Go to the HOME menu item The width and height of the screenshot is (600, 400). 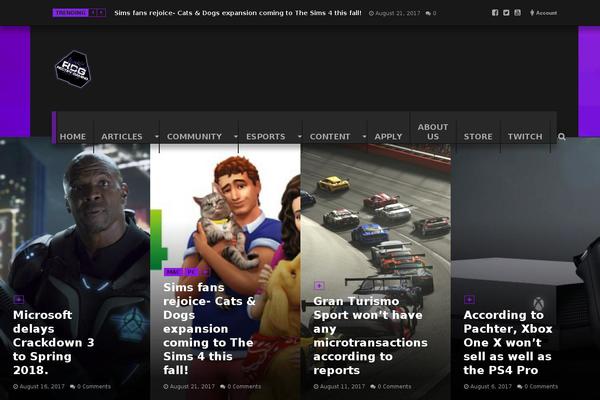click(x=73, y=137)
